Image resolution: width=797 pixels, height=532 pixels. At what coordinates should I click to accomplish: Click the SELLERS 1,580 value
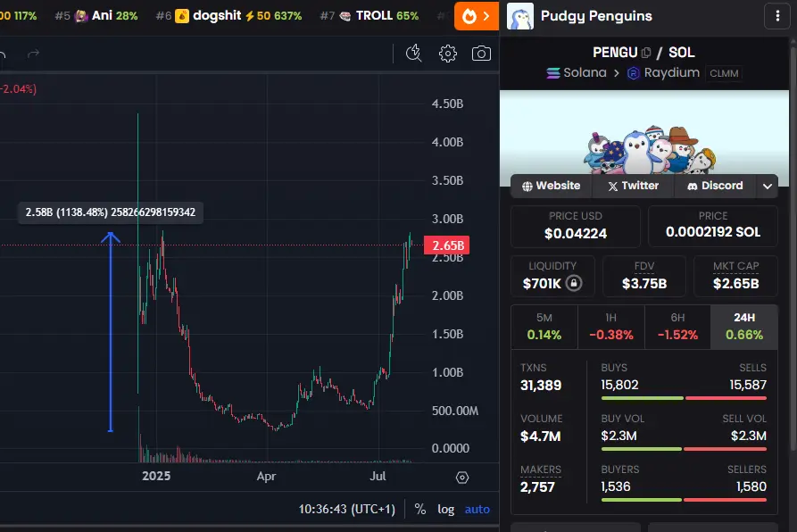751,486
